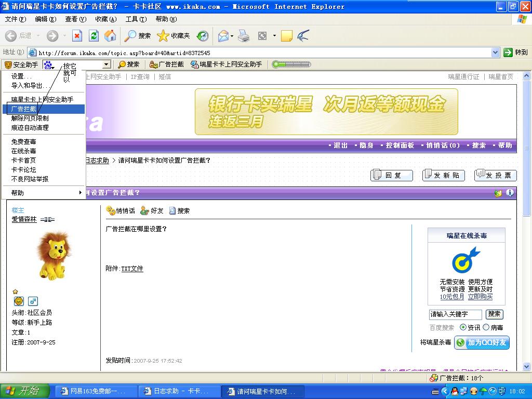Click the IE Back arrow button
Image resolution: width=532 pixels, height=399 pixels.
point(11,36)
